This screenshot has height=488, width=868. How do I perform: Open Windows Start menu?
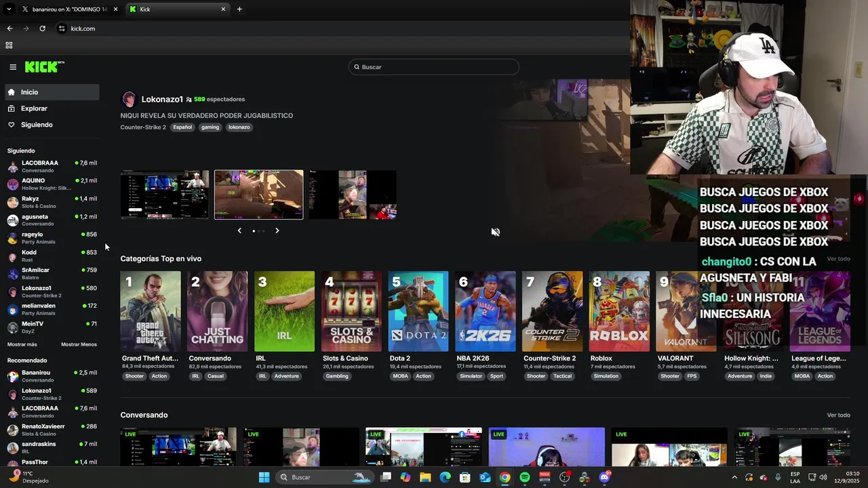264,477
